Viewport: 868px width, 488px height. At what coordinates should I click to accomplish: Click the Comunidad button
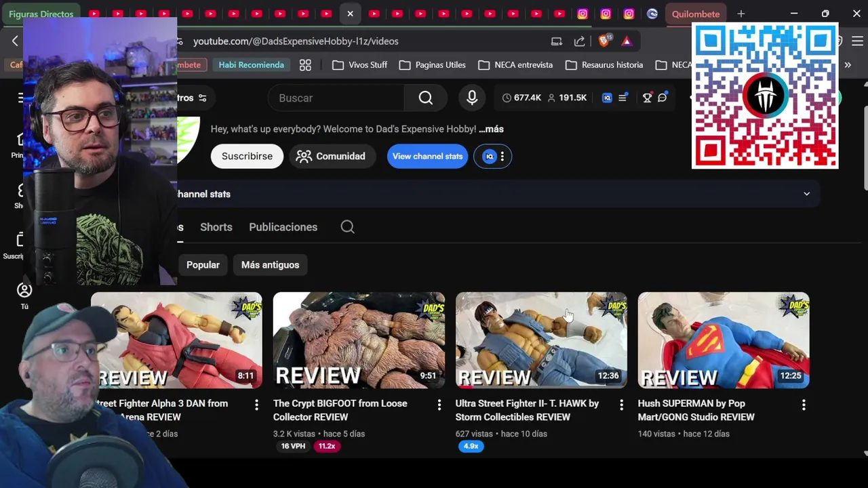pos(332,157)
